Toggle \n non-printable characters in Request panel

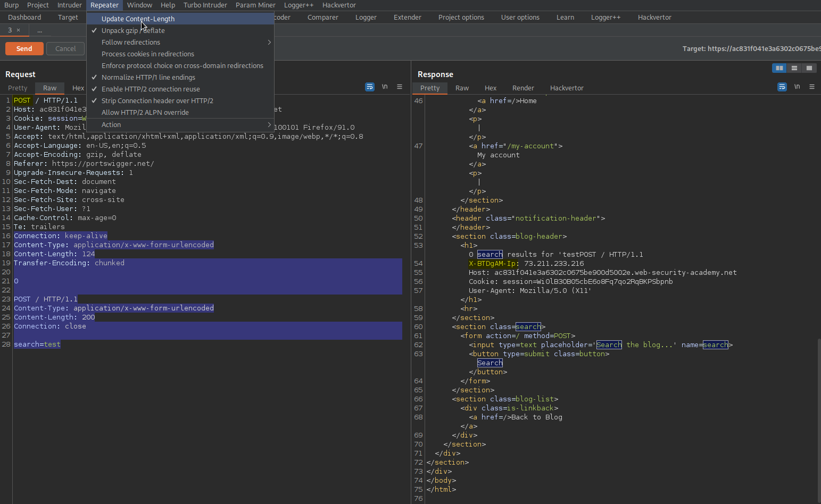coord(385,87)
